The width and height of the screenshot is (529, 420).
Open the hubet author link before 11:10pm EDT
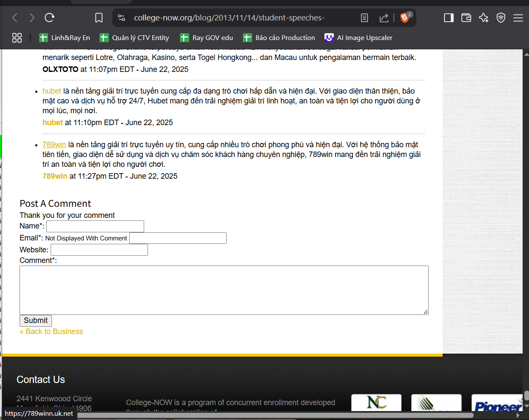point(53,123)
